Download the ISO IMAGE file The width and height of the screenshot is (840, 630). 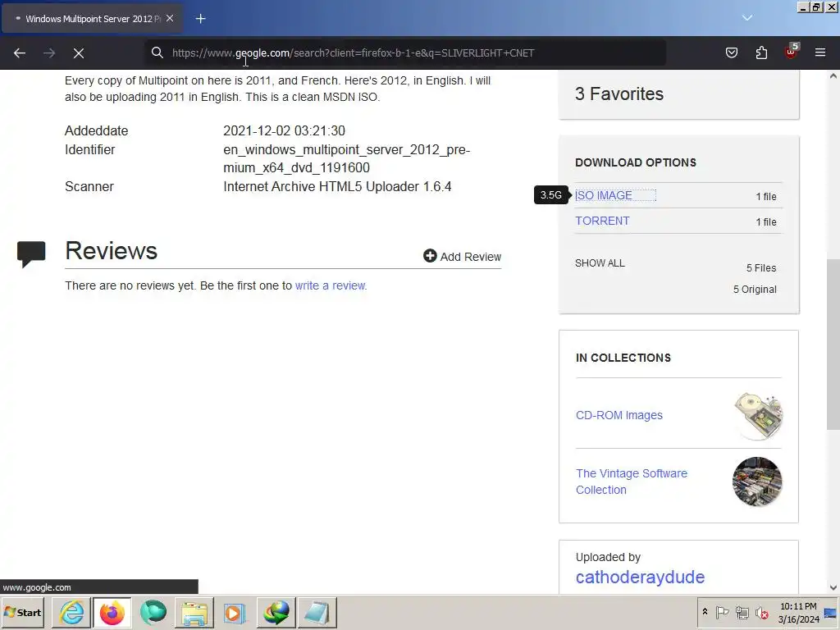point(604,195)
